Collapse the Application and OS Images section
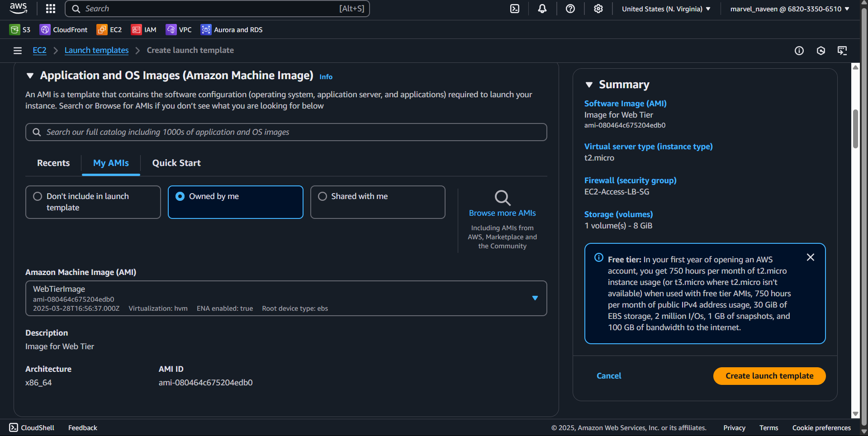 click(x=30, y=76)
